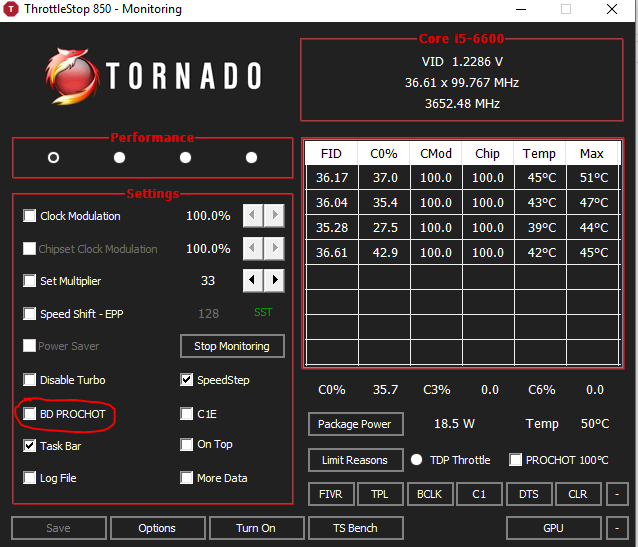Click the Save button

click(x=59, y=528)
